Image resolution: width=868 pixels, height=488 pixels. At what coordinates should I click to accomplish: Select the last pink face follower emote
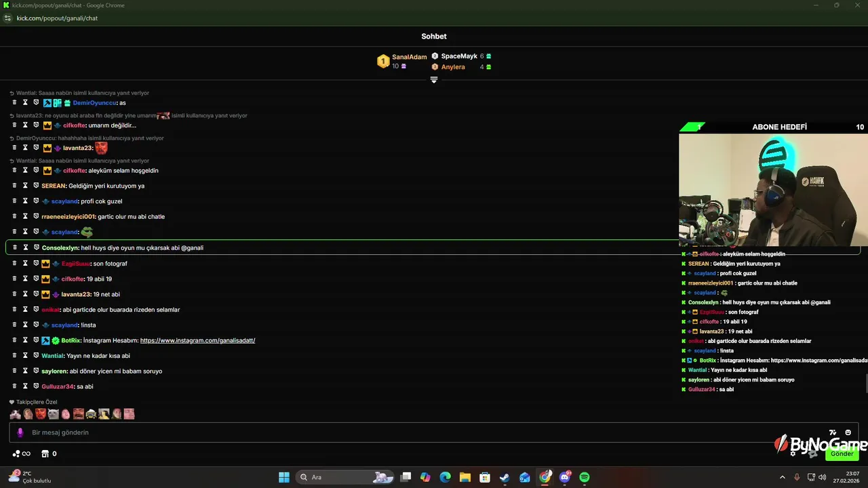[x=129, y=414]
